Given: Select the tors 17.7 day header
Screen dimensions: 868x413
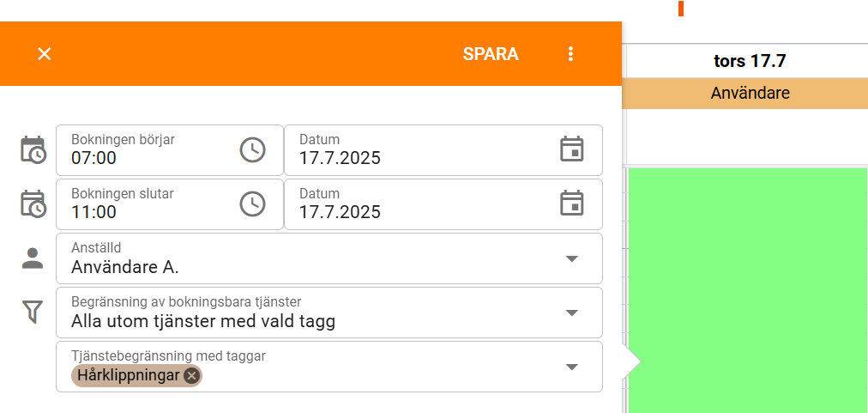Looking at the screenshot, I should pyautogui.click(x=749, y=61).
